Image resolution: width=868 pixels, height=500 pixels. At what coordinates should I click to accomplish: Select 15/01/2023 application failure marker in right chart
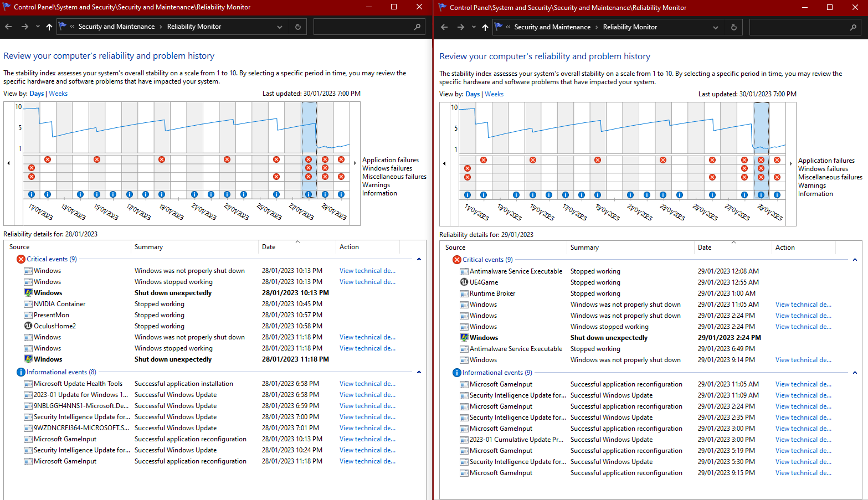coord(533,160)
